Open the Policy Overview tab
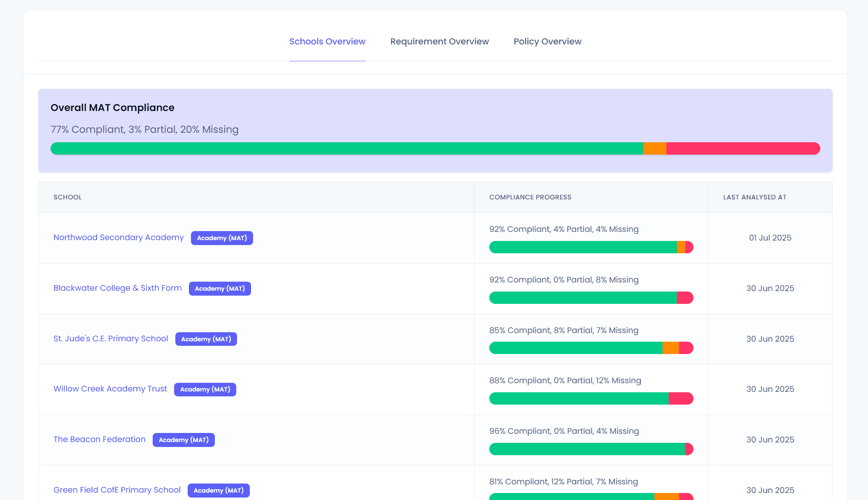 pos(547,41)
